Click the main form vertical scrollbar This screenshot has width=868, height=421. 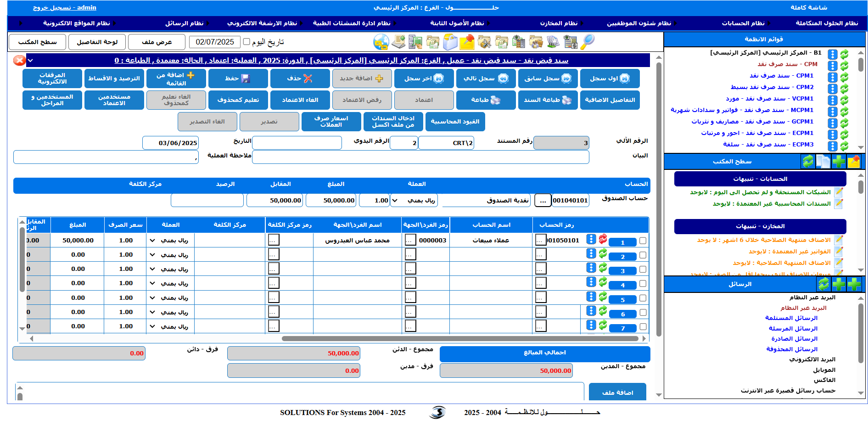(x=659, y=200)
